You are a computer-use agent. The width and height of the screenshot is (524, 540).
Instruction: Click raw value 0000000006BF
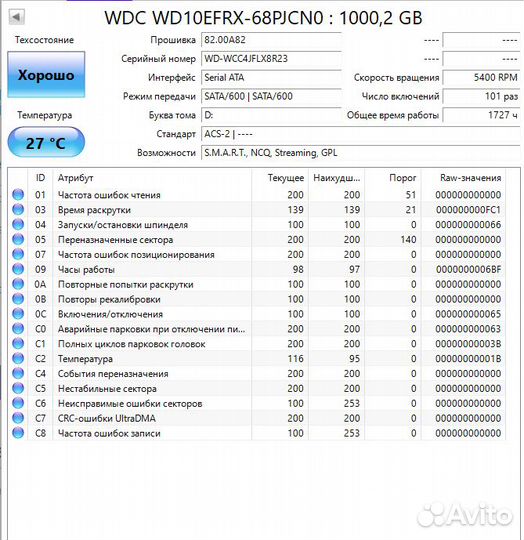click(x=468, y=269)
